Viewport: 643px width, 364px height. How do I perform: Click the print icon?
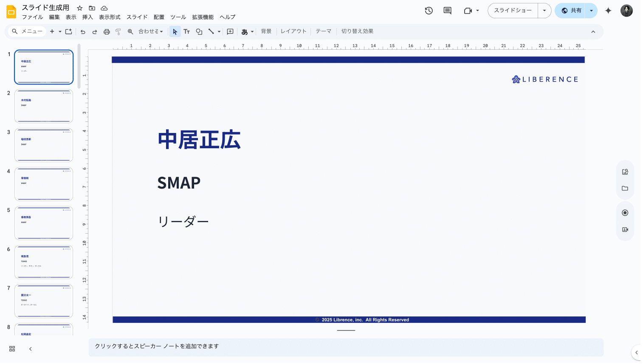click(x=107, y=31)
